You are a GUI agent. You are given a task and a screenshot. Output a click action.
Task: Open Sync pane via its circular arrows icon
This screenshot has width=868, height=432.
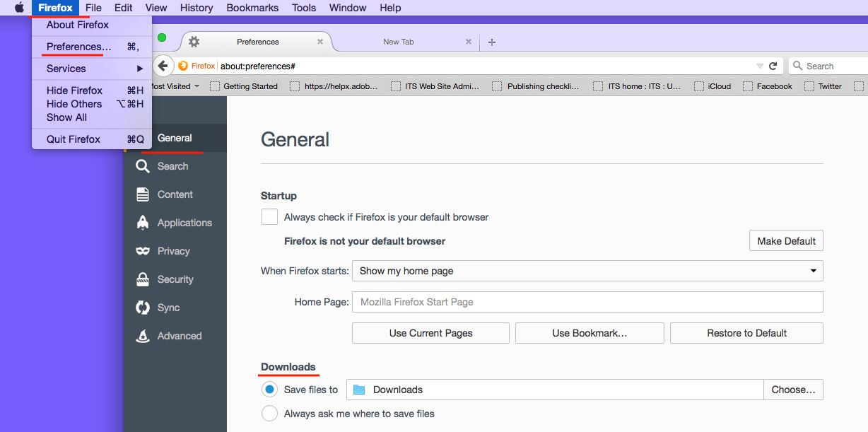pyautogui.click(x=143, y=308)
